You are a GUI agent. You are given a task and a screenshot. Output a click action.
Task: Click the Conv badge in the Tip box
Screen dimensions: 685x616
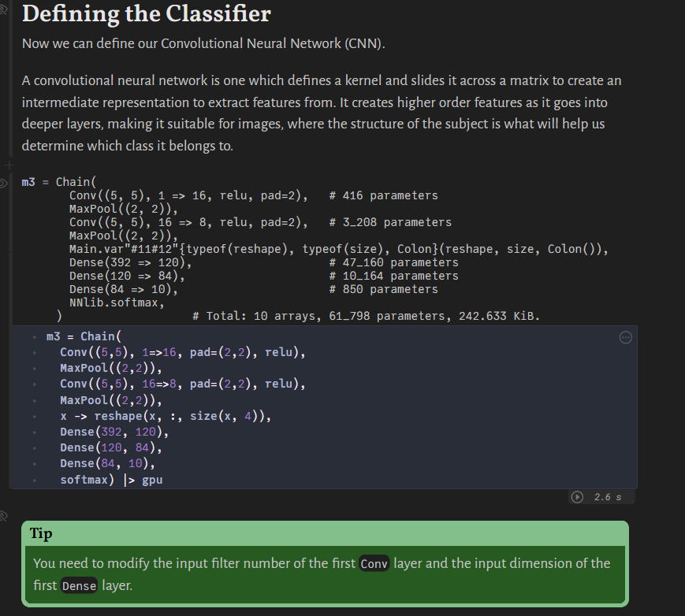(x=374, y=563)
